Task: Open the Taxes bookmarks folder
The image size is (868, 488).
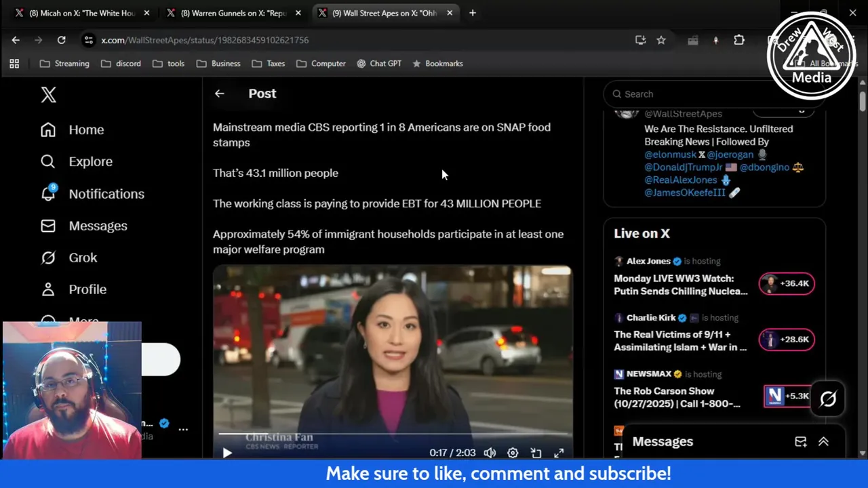Action: (x=269, y=64)
